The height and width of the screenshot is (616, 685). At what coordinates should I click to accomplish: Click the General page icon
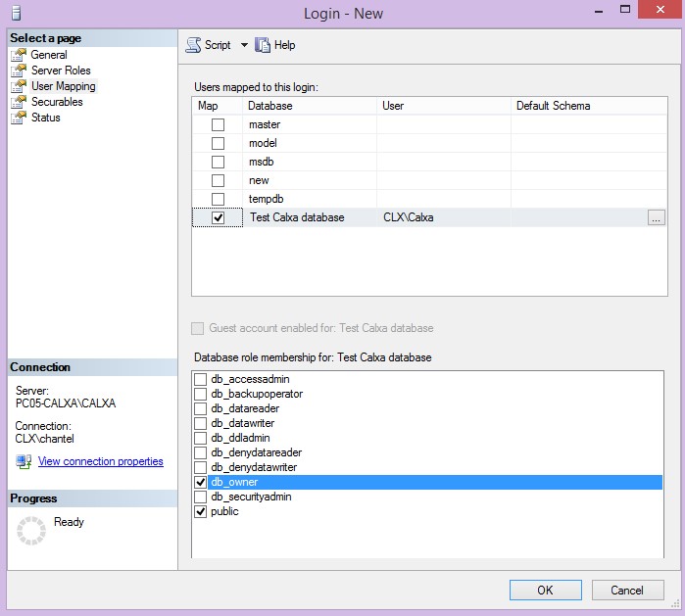(x=19, y=55)
